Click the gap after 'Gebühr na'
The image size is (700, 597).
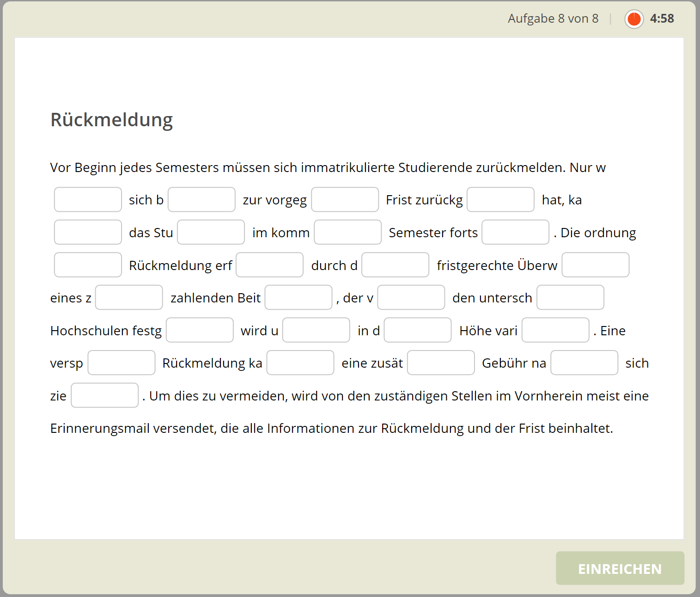(x=584, y=363)
